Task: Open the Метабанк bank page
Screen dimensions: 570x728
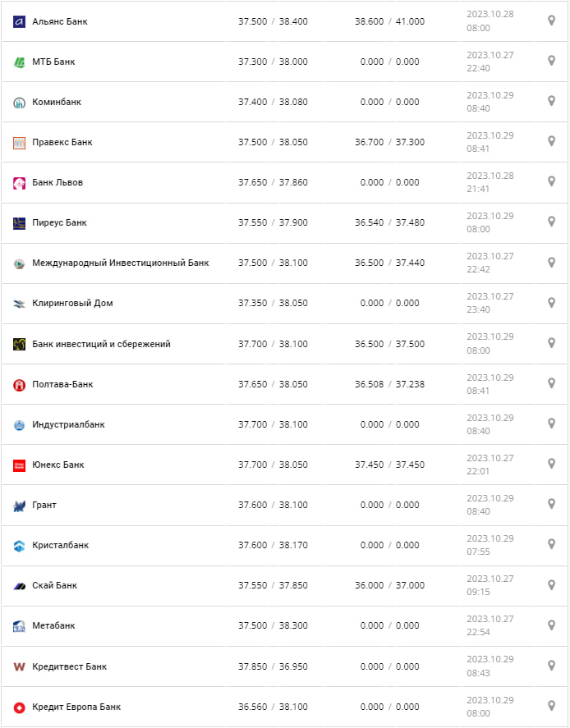Action: 53,626
